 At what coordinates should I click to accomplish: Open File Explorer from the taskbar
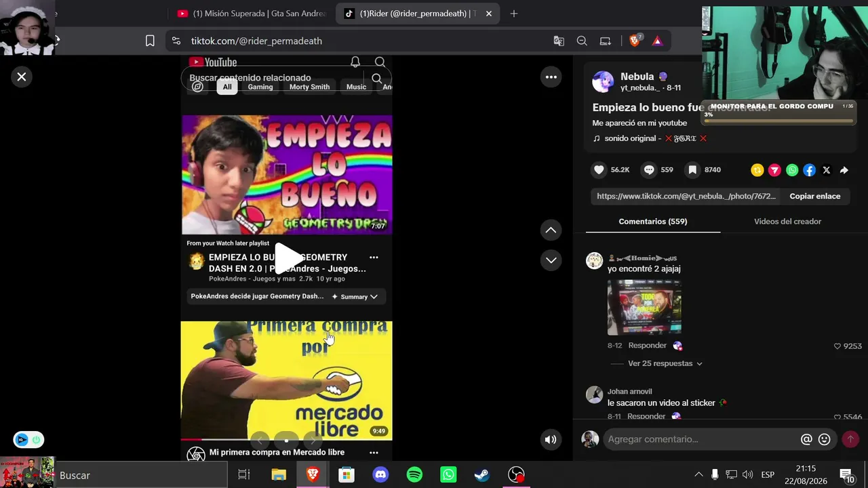pos(279,475)
